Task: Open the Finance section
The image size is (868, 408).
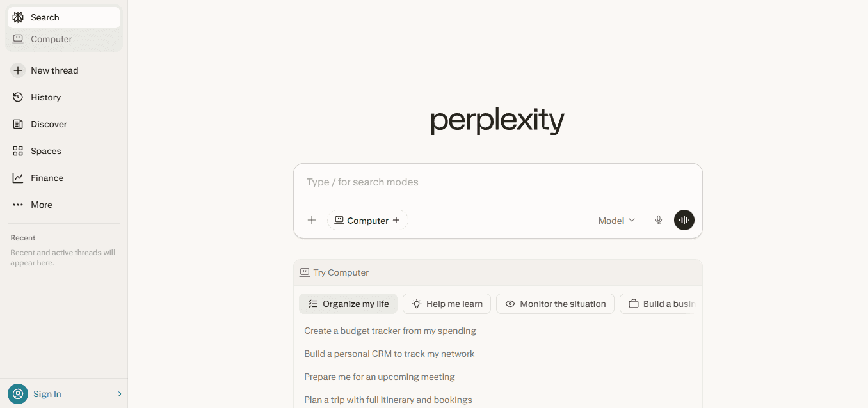Action: click(47, 177)
